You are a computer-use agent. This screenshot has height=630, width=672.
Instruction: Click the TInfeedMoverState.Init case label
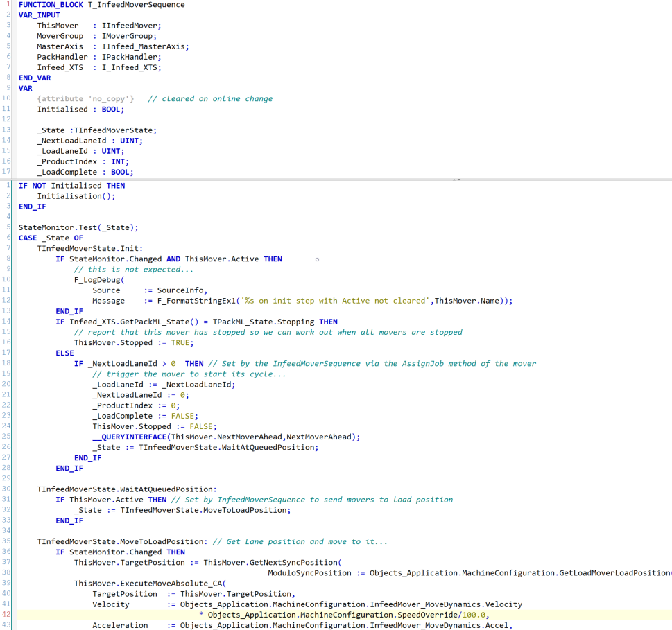coord(90,248)
